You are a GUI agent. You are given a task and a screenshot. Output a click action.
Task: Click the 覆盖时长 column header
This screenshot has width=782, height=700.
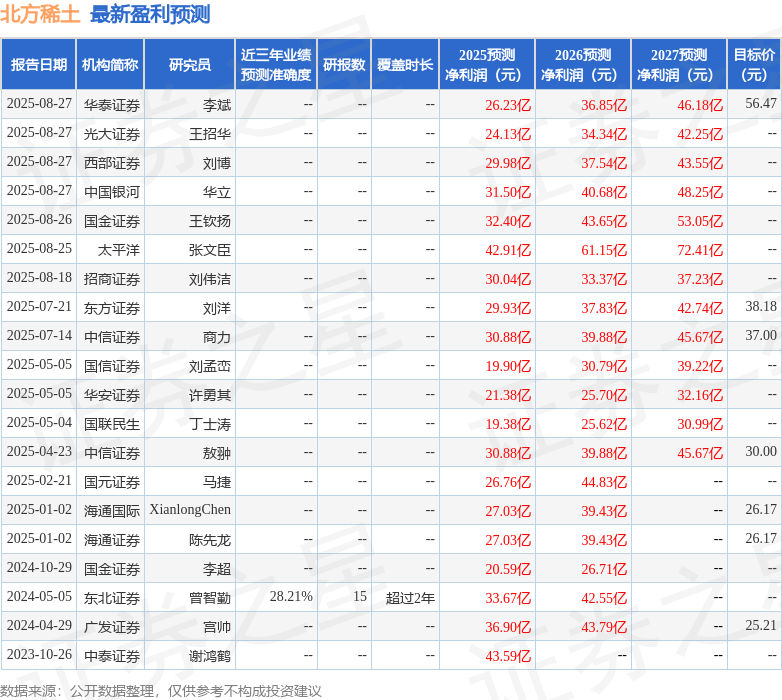(405, 64)
